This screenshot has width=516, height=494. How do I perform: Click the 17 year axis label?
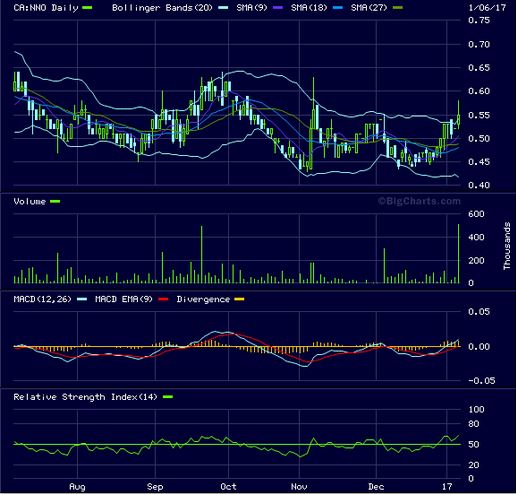(447, 487)
